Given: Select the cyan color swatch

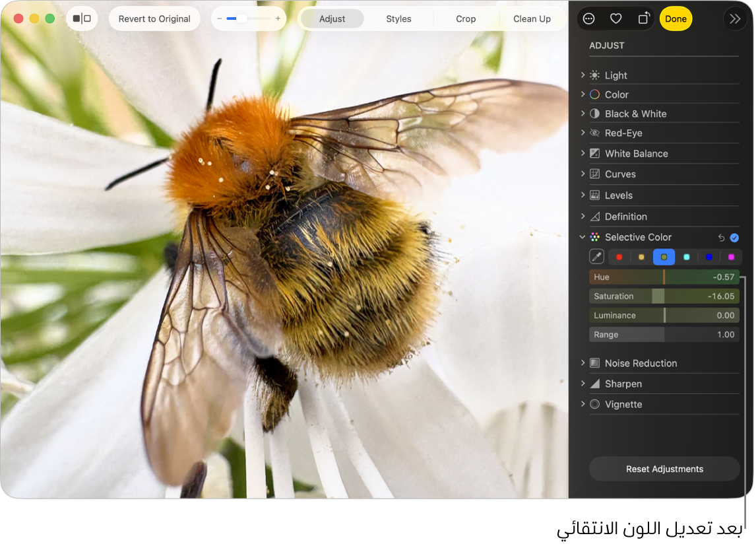Looking at the screenshot, I should pos(688,257).
